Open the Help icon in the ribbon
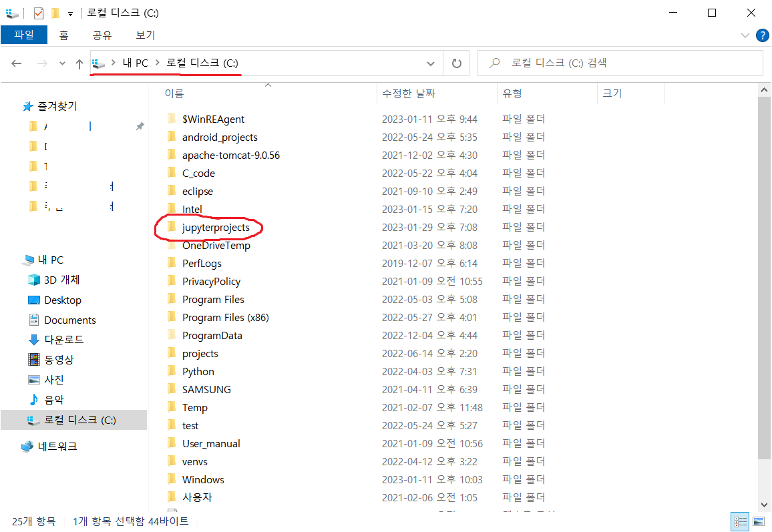The height and width of the screenshot is (532, 772). (x=763, y=35)
